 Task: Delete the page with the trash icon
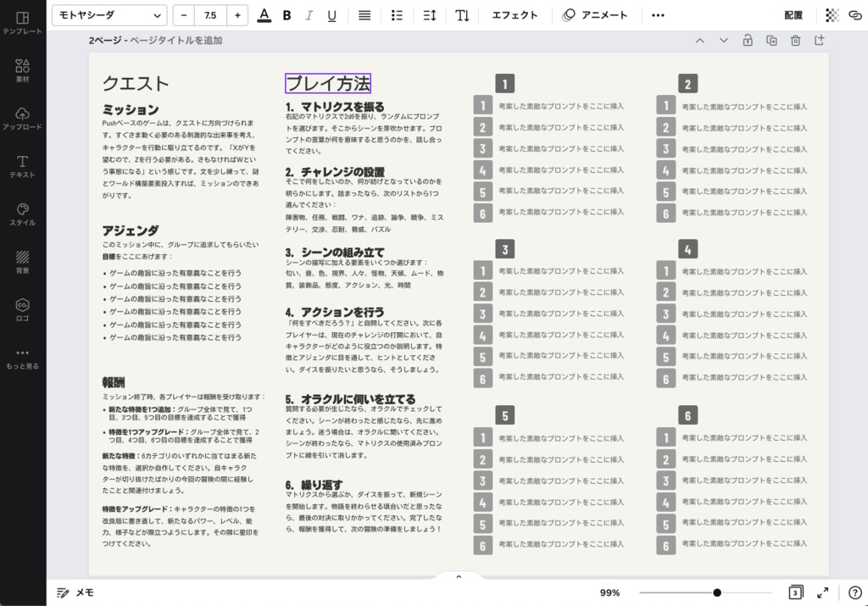[x=794, y=39]
